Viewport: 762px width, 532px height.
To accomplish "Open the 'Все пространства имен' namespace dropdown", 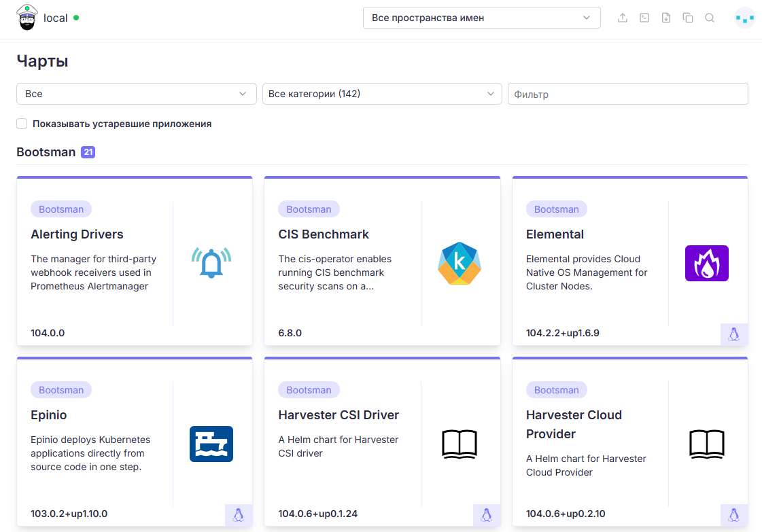I will coord(481,18).
